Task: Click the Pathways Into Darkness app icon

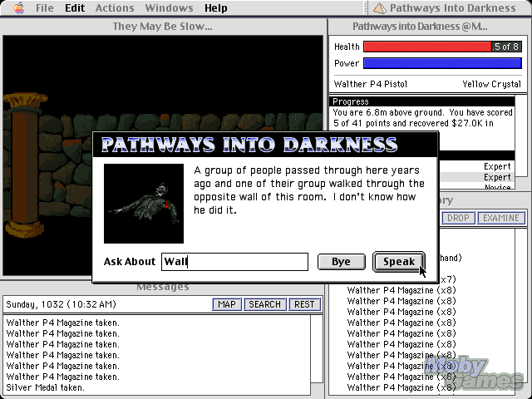Action: 380,8
